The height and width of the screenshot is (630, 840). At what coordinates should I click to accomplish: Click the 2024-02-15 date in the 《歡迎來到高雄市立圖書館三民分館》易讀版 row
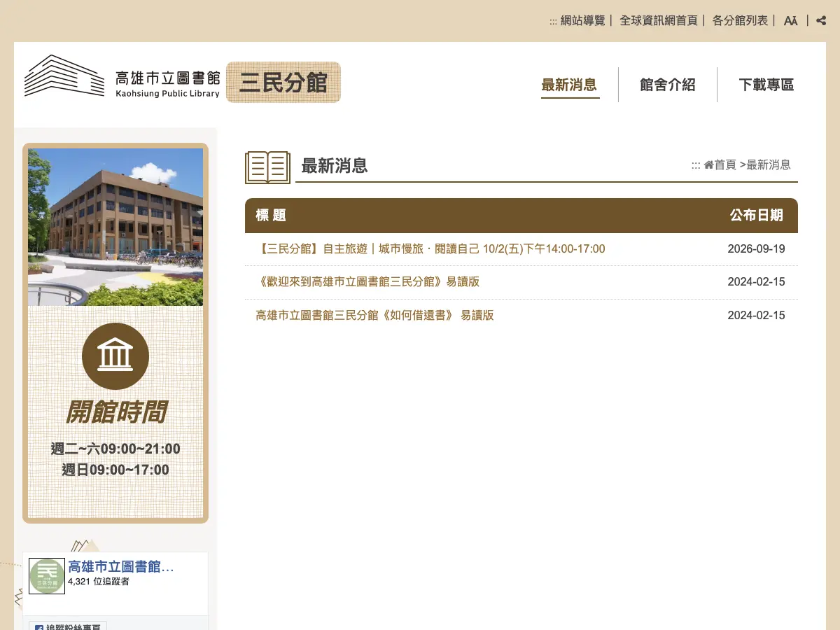(756, 282)
